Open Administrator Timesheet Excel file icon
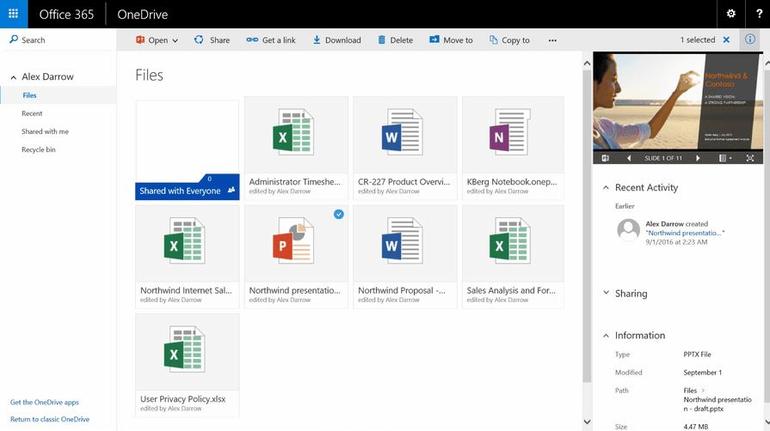This screenshot has height=431, width=770. (294, 133)
